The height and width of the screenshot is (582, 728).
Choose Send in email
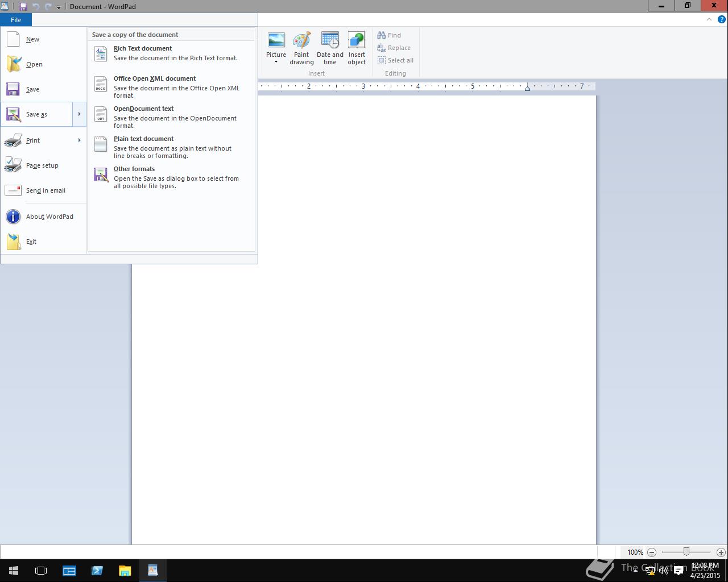click(43, 190)
